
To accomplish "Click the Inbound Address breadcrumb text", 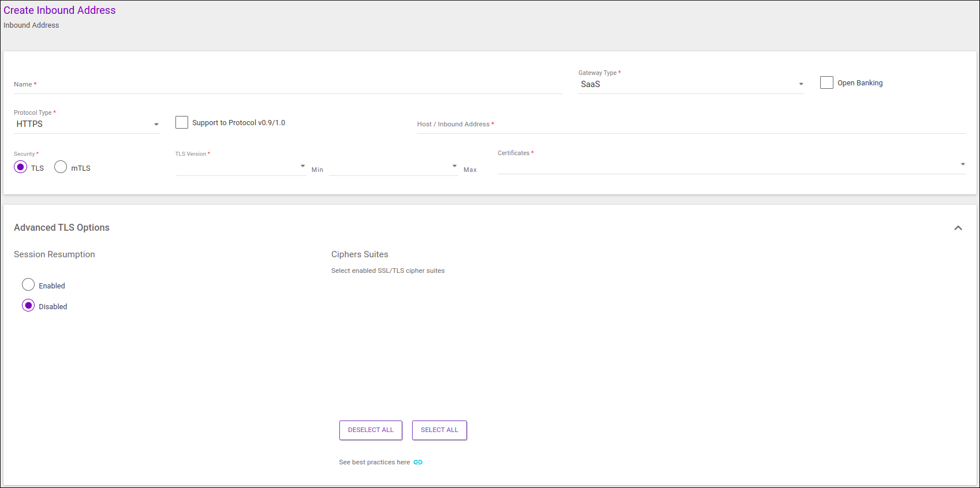I will pyautogui.click(x=31, y=25).
